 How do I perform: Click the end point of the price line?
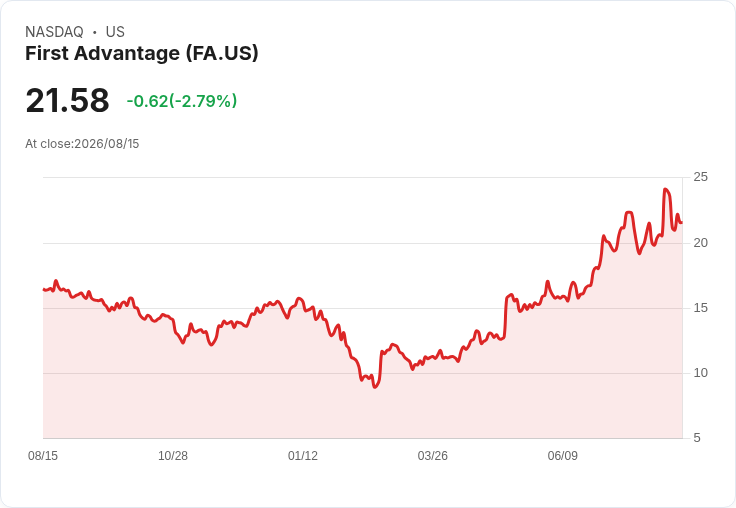point(682,223)
